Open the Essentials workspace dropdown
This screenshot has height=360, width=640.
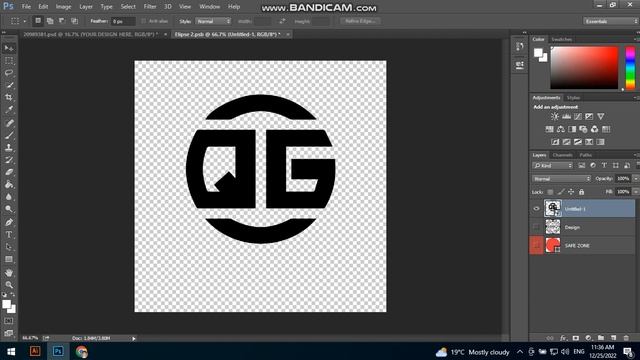pyautogui.click(x=610, y=21)
